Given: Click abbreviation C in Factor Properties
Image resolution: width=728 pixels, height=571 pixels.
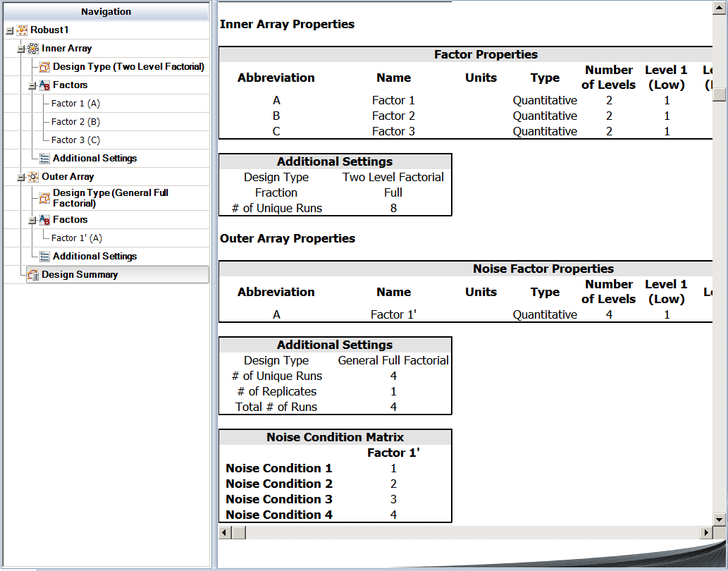Looking at the screenshot, I should click(x=276, y=132).
